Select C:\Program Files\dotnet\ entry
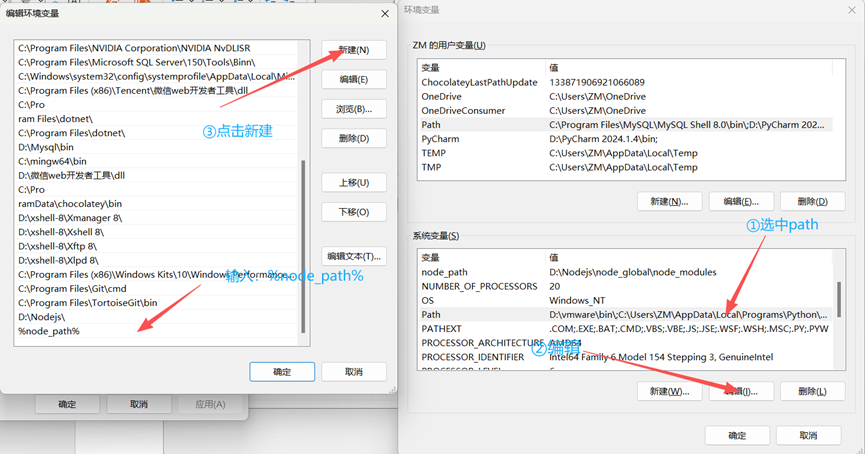Image resolution: width=865 pixels, height=454 pixels. click(157, 133)
